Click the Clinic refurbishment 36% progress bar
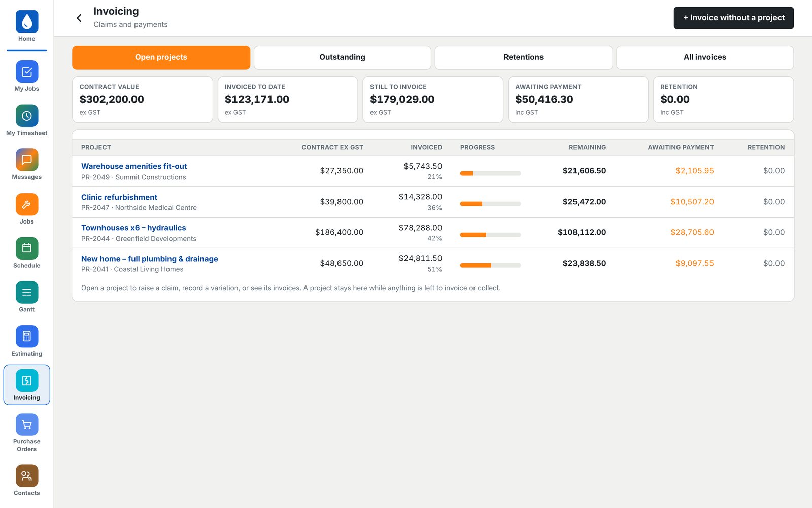Viewport: 812px width, 508px height. click(490, 204)
